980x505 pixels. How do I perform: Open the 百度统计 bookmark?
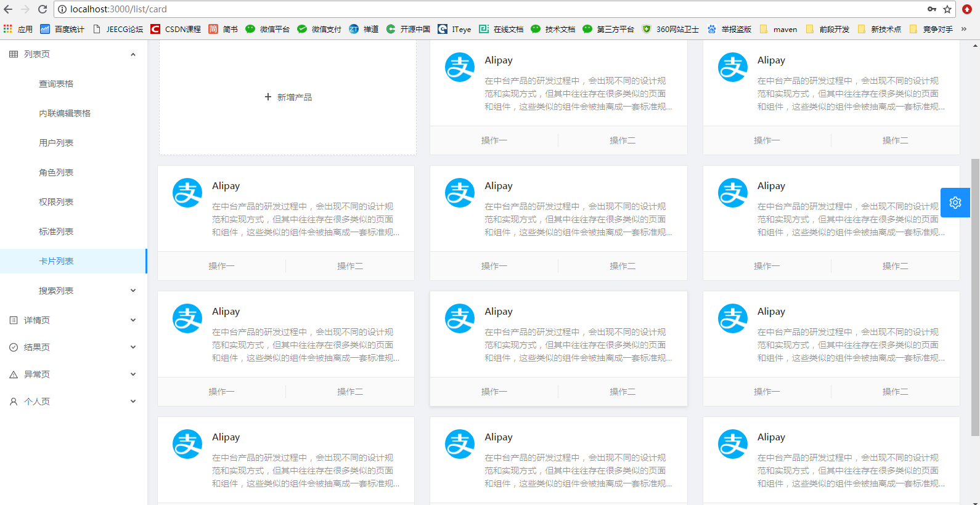62,29
